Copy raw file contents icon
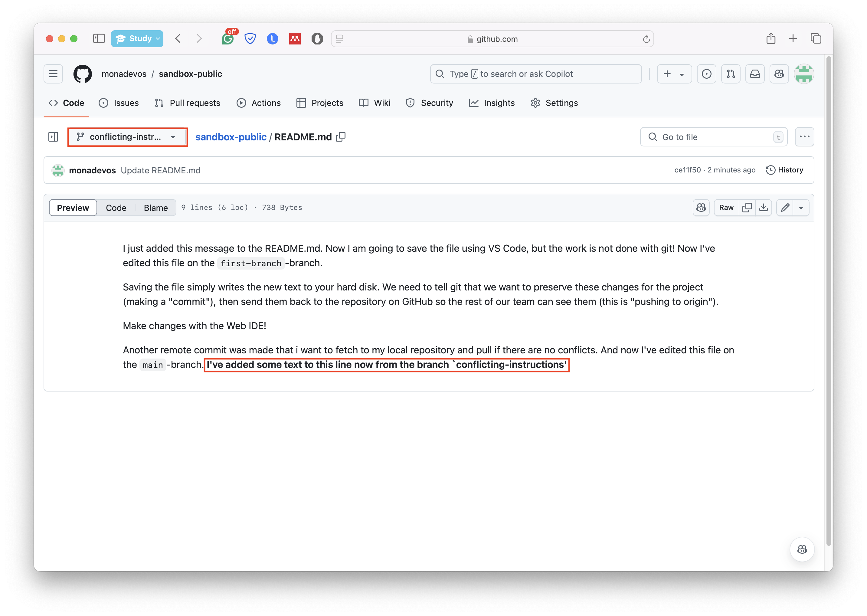This screenshot has width=867, height=616. point(747,208)
